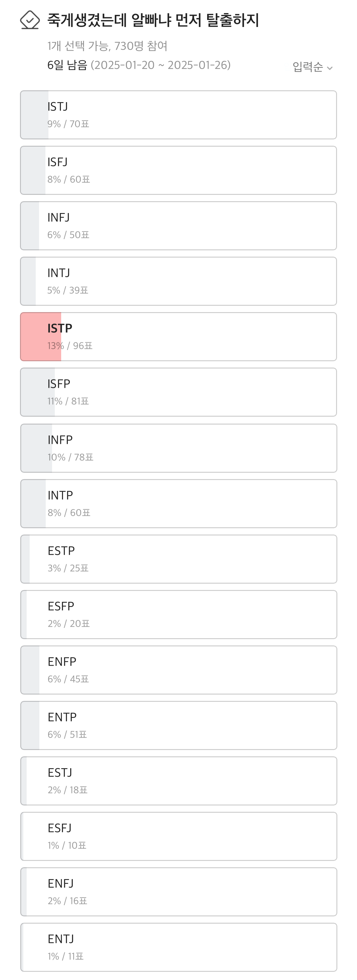Select the ESTJ poll option
Viewport: 357px width, 980px height.
click(178, 781)
